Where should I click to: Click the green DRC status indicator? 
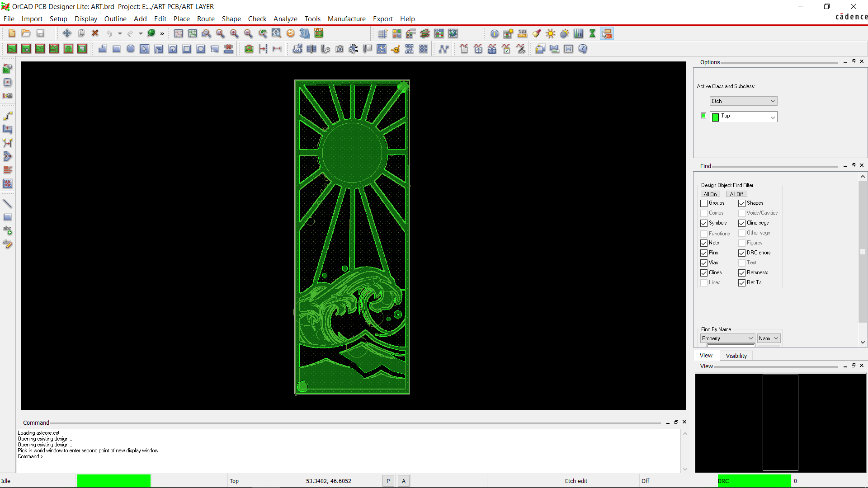coord(754,481)
